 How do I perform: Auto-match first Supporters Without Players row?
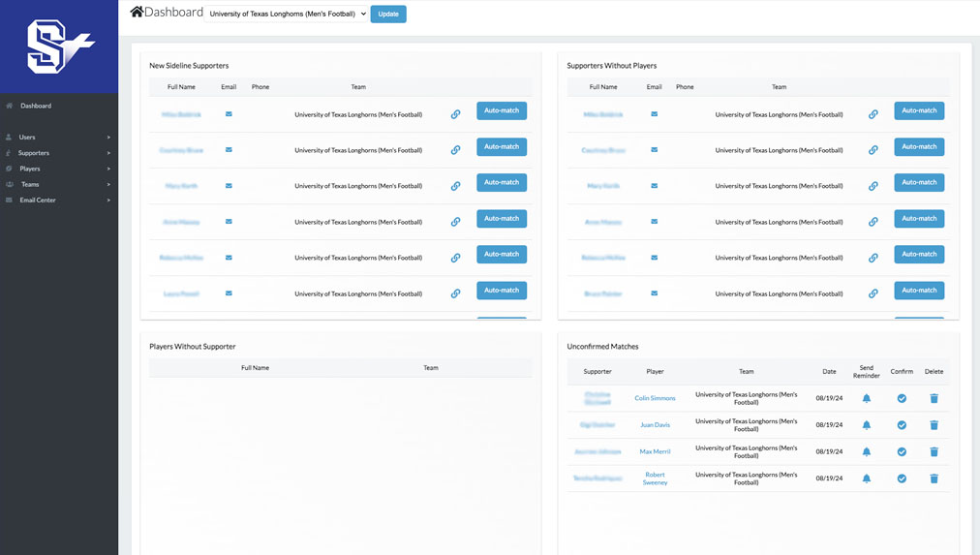918,110
